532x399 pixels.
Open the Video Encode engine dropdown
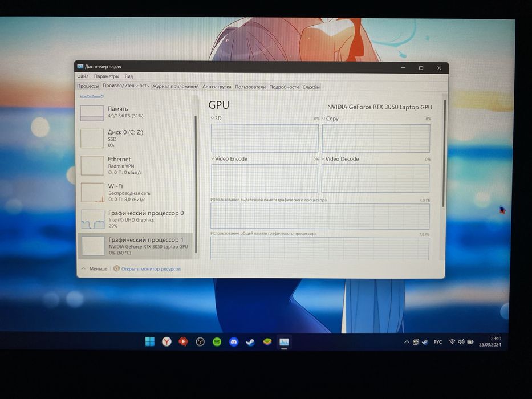tap(229, 159)
